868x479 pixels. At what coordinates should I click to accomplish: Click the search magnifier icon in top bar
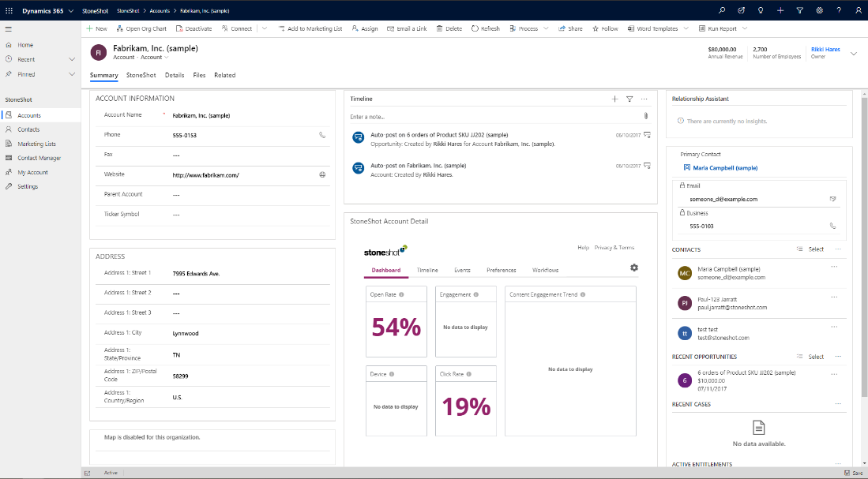point(722,10)
